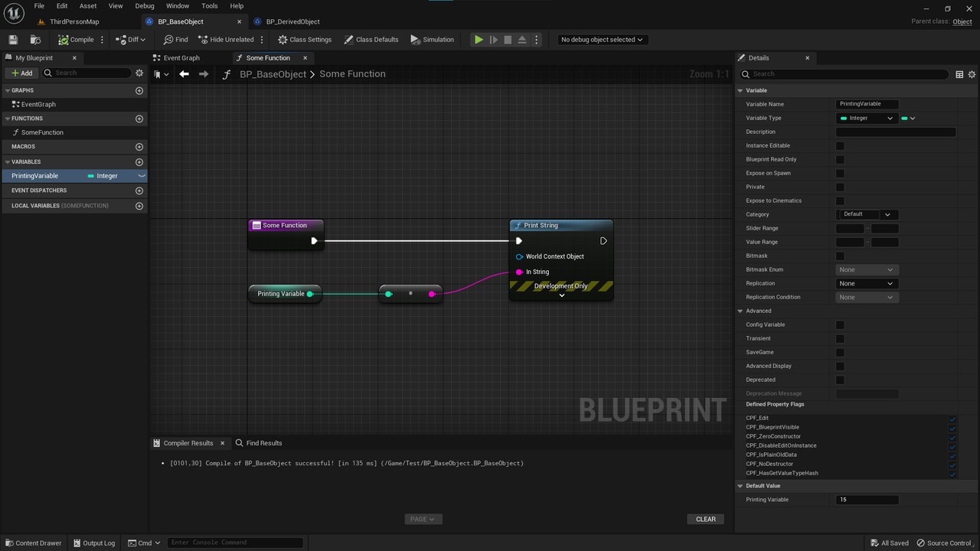The image size is (980, 551).
Task: Click the Add button in My Blueprint
Action: pyautogui.click(x=22, y=73)
